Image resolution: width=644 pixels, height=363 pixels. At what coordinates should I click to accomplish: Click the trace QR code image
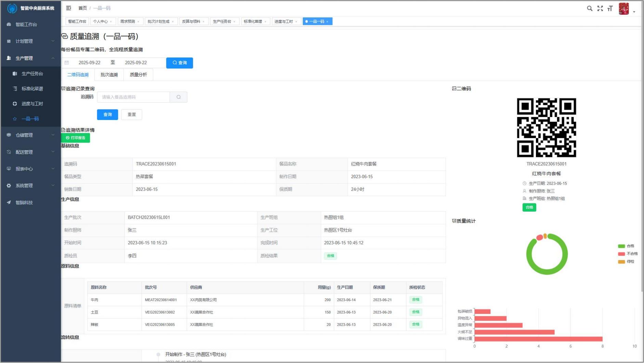pyautogui.click(x=546, y=127)
